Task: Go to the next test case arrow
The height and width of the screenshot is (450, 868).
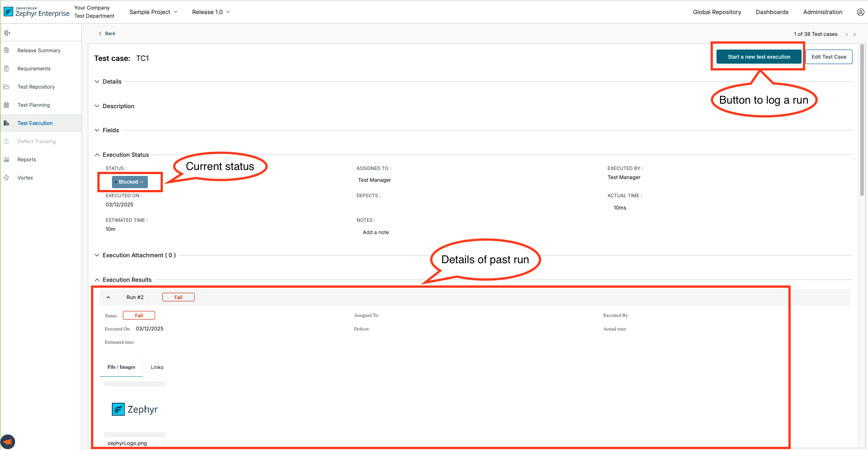Action: tap(854, 35)
